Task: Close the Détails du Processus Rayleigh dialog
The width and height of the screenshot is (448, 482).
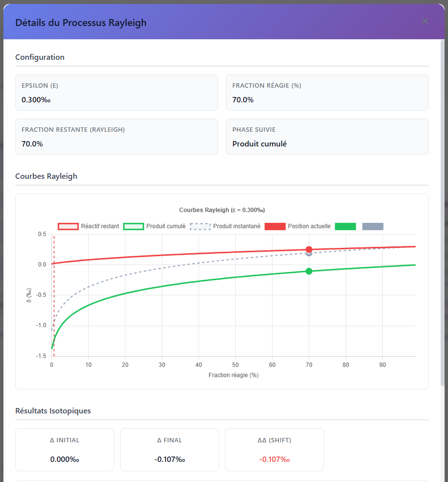Action: (x=425, y=21)
